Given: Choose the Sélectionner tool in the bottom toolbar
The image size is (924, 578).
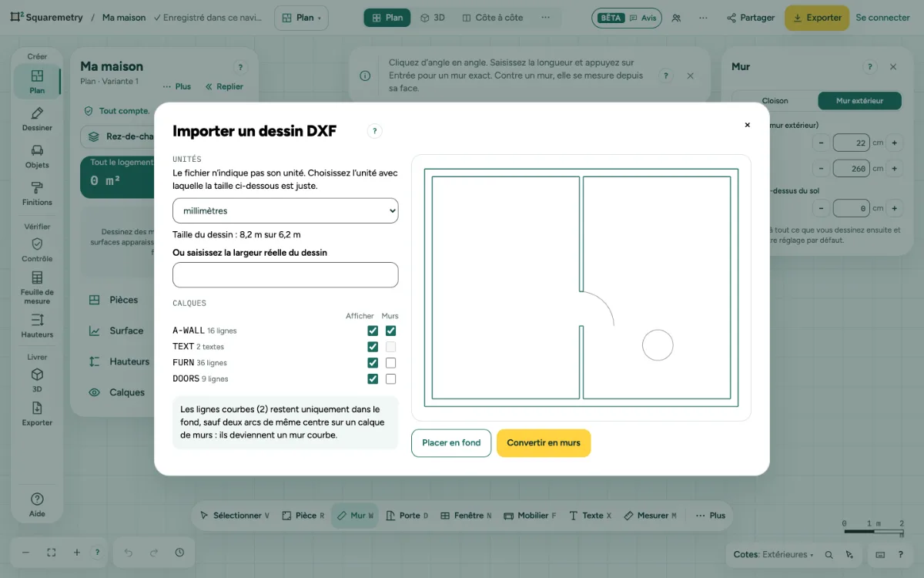Looking at the screenshot, I should [235, 516].
